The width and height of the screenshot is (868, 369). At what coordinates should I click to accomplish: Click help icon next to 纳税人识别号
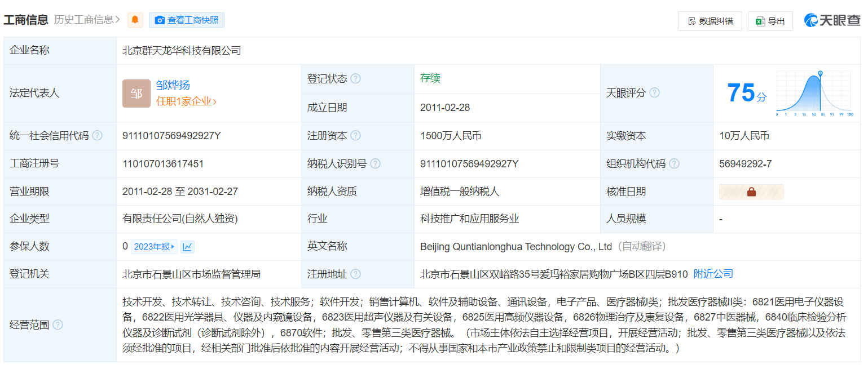click(x=375, y=164)
